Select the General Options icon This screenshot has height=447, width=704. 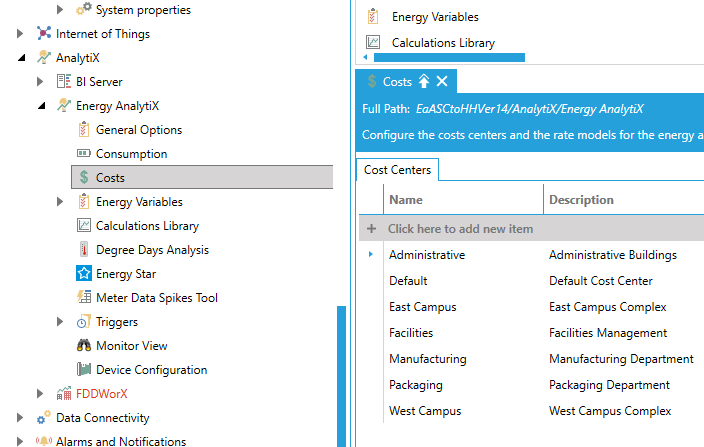[x=84, y=130]
